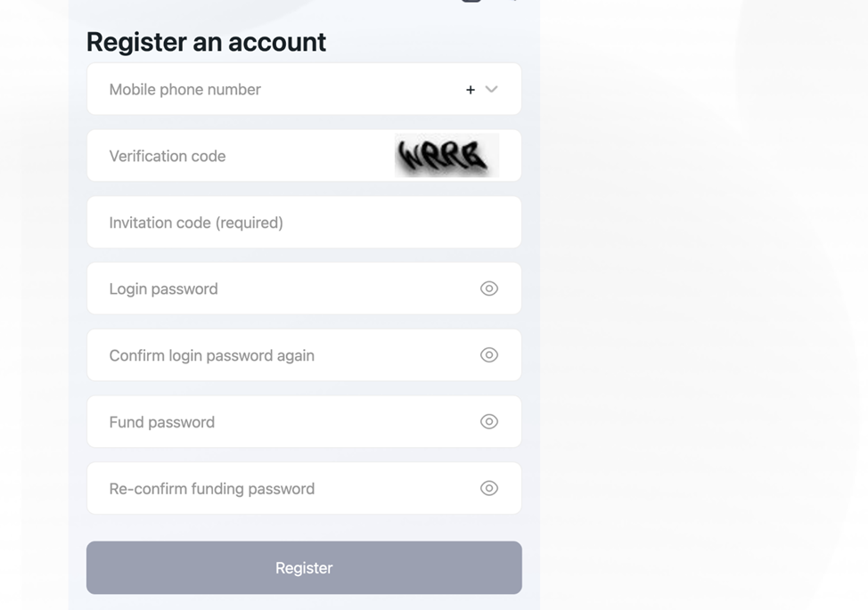Click the 'Invitation code (required)' placeholder text
This screenshot has height=610, width=868.
pos(196,223)
